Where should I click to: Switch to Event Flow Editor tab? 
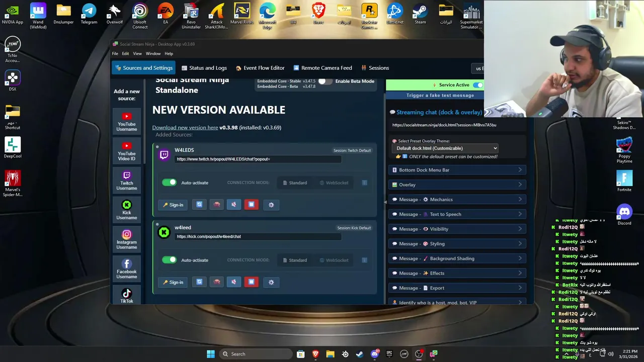point(260,68)
